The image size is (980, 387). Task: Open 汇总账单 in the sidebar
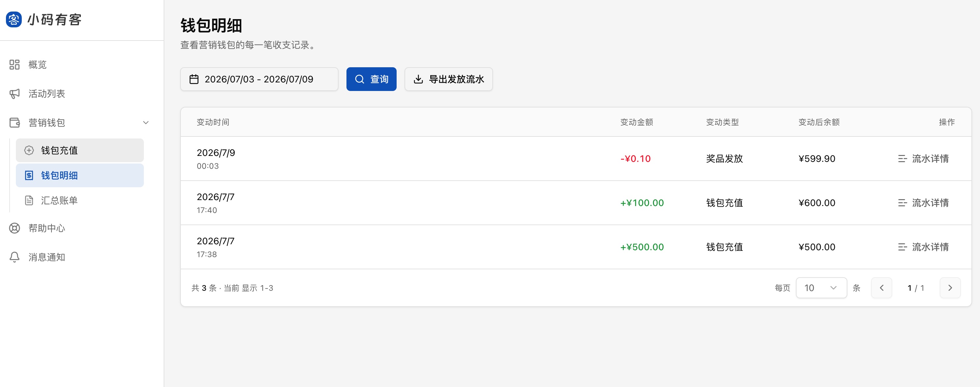tap(80, 201)
